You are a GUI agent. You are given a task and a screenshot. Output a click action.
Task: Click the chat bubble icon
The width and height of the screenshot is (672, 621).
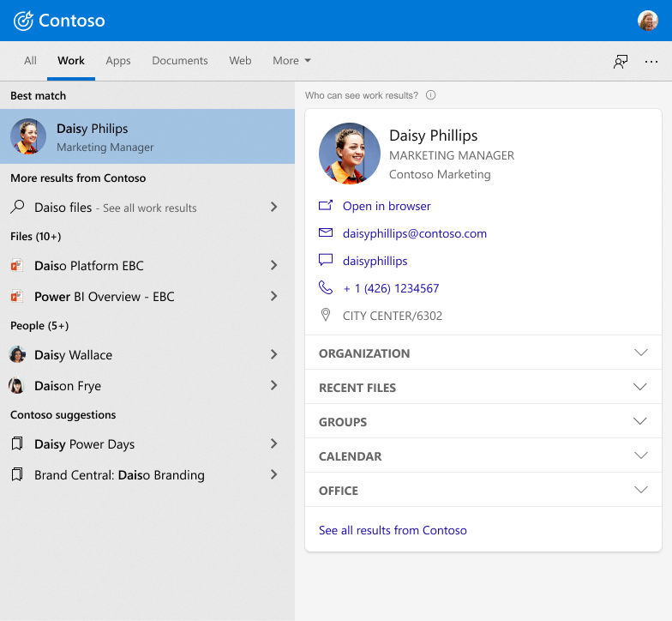[326, 260]
